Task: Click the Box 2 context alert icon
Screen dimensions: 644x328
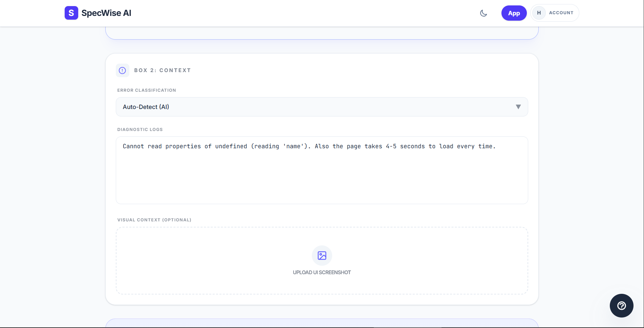Action: (x=122, y=70)
